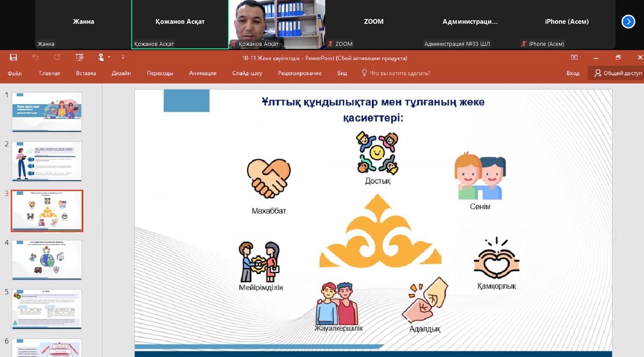
Task: Select slide 2 thumbnail
Action: click(47, 162)
